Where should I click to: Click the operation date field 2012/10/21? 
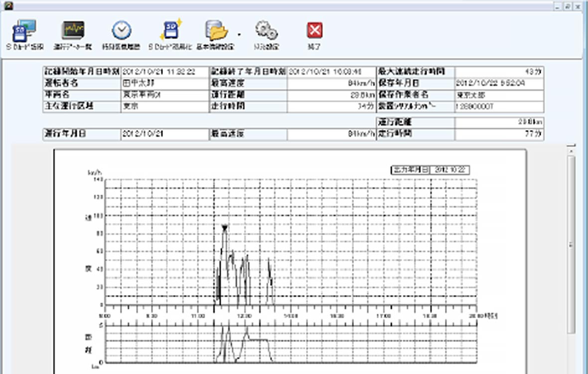164,134
